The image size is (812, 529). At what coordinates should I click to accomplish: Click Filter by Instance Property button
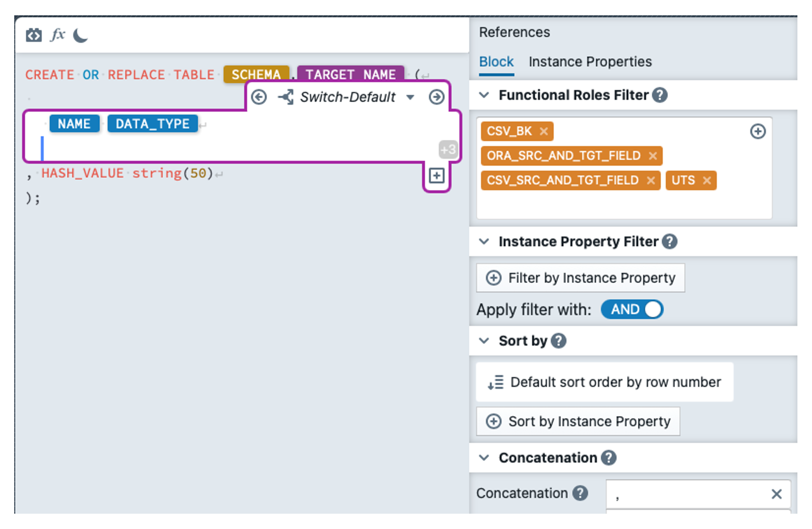pyautogui.click(x=581, y=278)
